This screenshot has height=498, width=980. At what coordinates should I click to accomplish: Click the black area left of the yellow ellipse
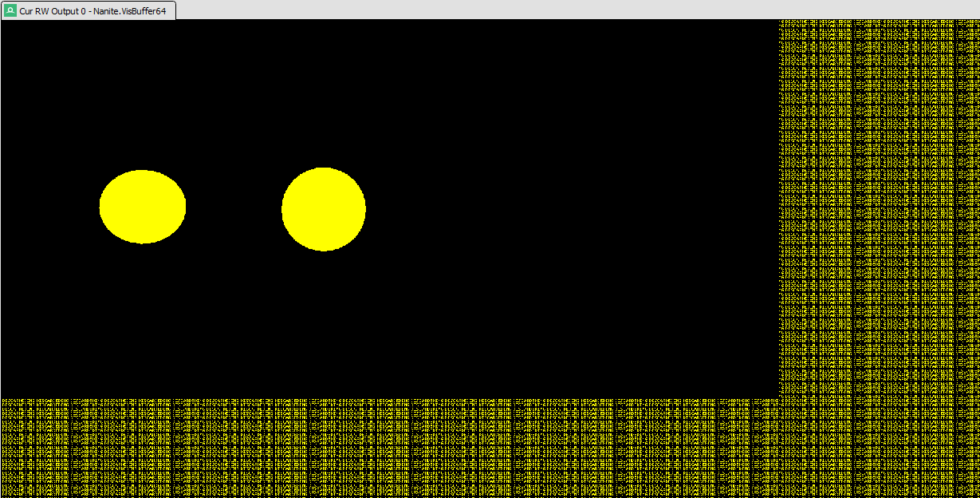(x=48, y=207)
